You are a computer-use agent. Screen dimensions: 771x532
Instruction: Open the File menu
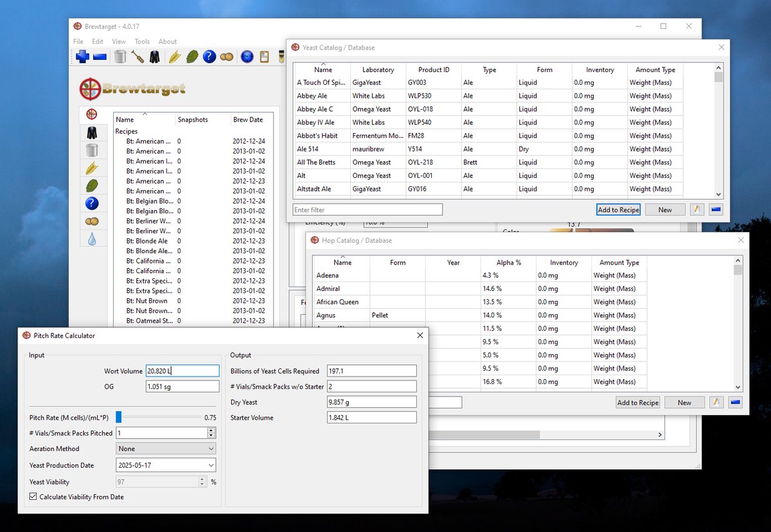pos(78,42)
